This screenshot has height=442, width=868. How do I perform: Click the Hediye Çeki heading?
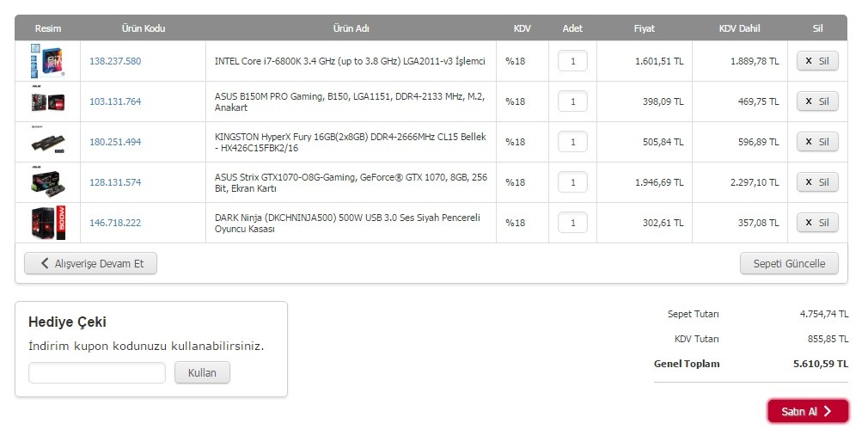67,322
